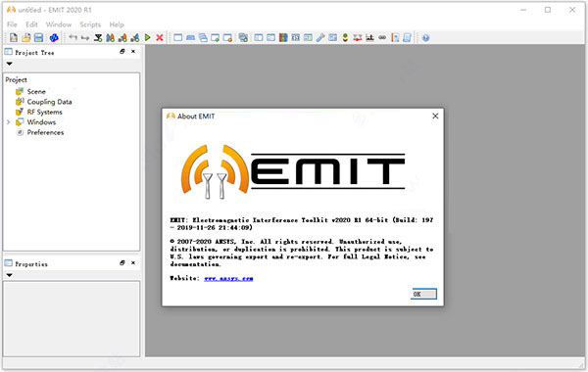588x372 pixels.
Task: Select the Project root label
Action: (16, 80)
